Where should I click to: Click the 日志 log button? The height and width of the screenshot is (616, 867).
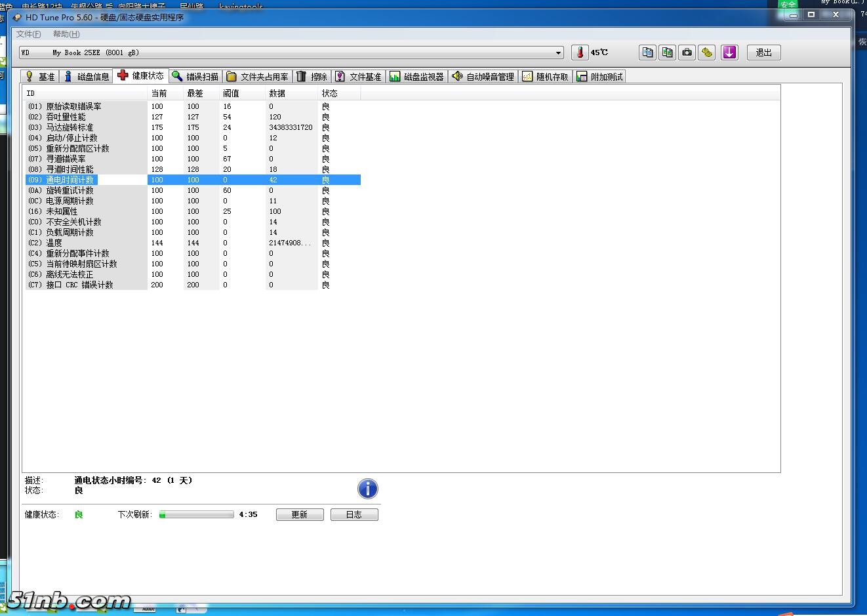click(x=354, y=515)
